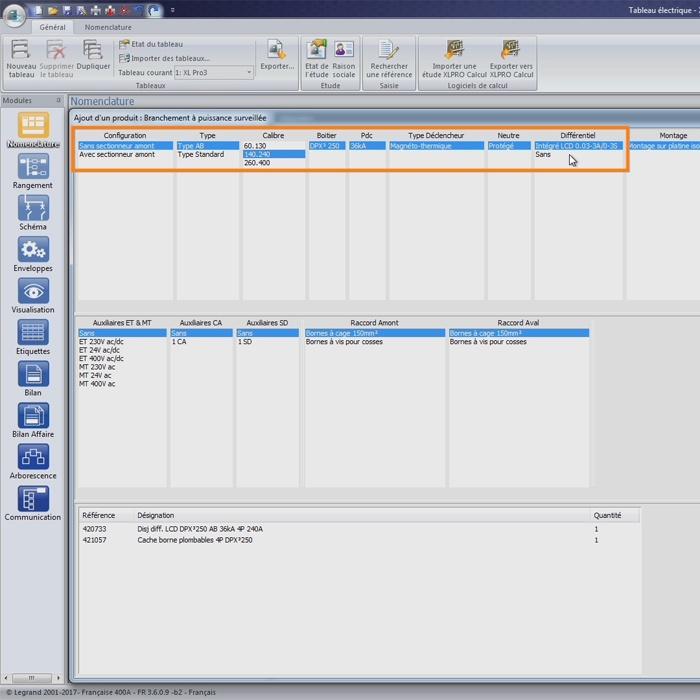The height and width of the screenshot is (700, 700).
Task: Open the Schéma module
Action: [x=33, y=213]
